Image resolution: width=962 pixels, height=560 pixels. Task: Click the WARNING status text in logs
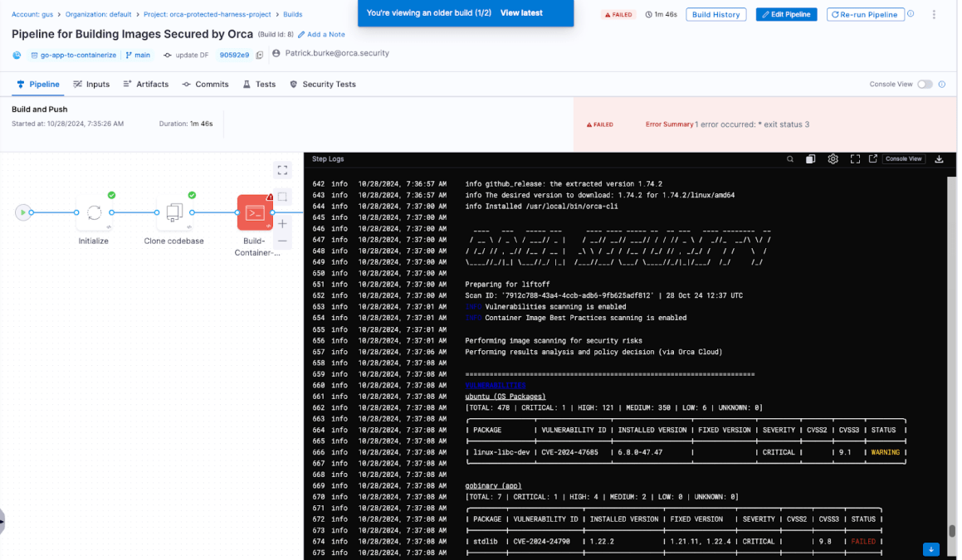click(885, 453)
